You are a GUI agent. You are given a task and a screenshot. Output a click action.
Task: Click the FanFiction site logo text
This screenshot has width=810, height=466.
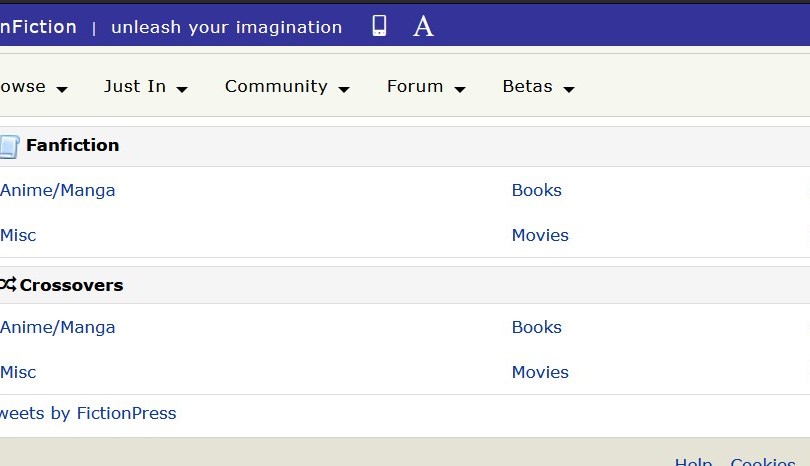[38, 27]
